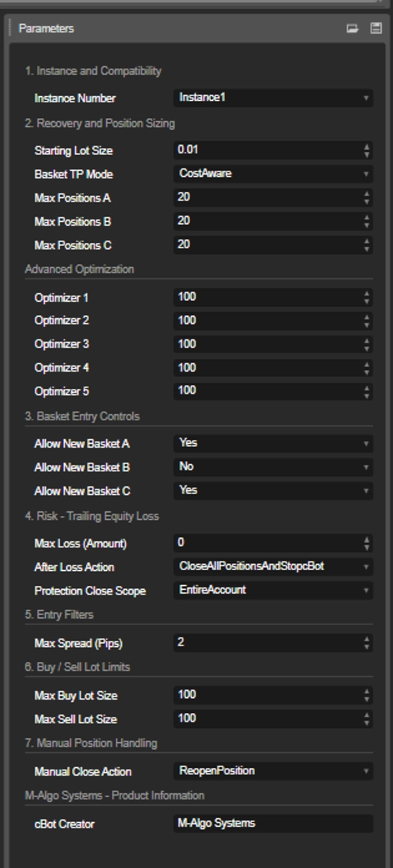Click the Optimizer 1 stepper arrows
This screenshot has width=393, height=868.
coord(367,297)
